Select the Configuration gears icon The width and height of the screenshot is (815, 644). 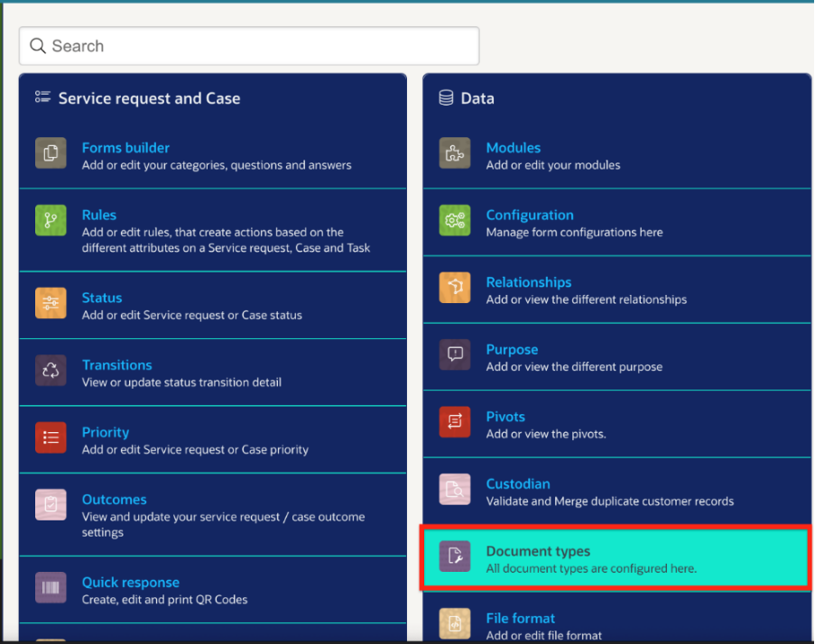pyautogui.click(x=455, y=220)
